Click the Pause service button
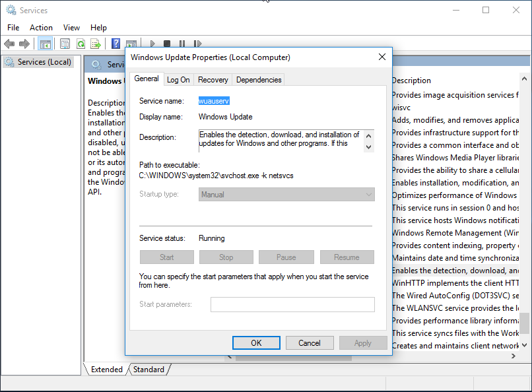532x392 pixels. (x=286, y=257)
